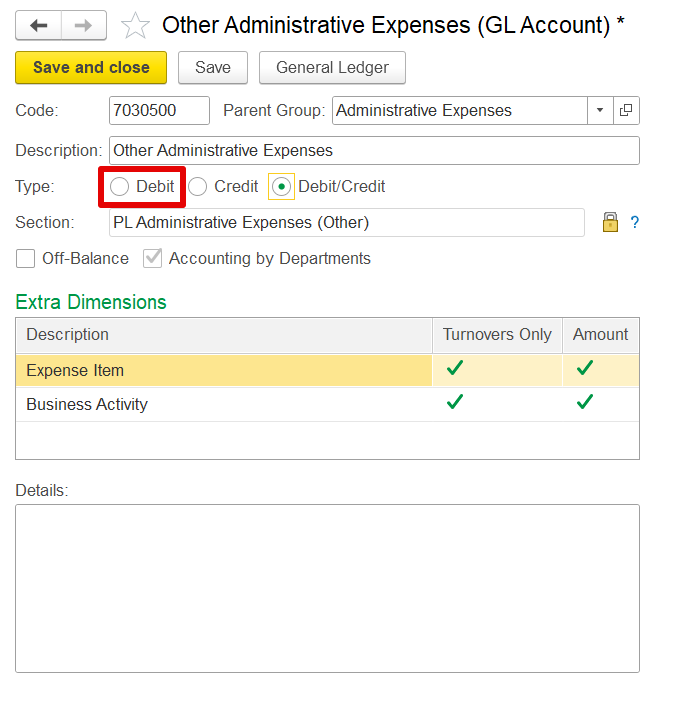
Task: Select the Business Activity row
Action: pyautogui.click(x=327, y=404)
